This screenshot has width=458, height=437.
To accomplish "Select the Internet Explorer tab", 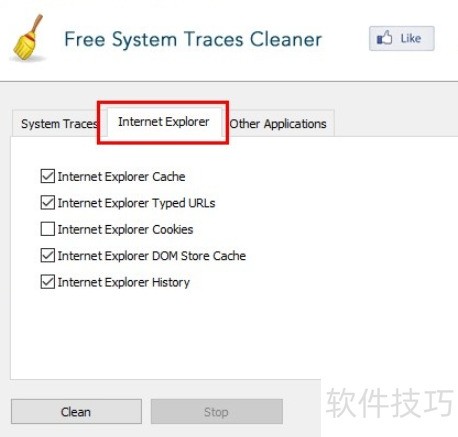I will pos(164,122).
